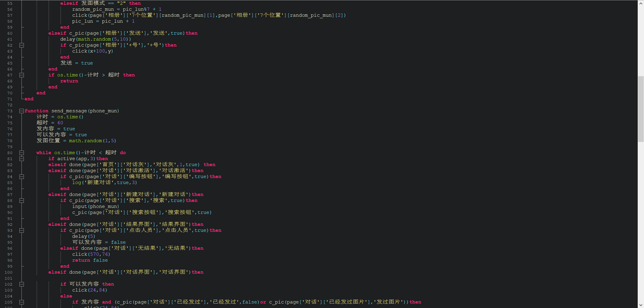Click the function name send_message
Image resolution: width=644 pixels, height=308 pixels.
tap(69, 111)
